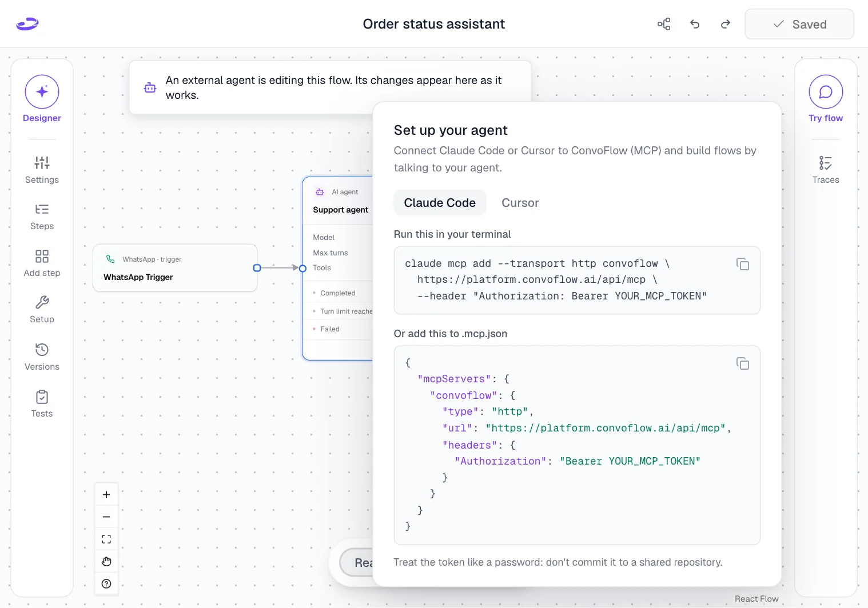Open the Steps list
868x608 pixels.
coord(42,217)
